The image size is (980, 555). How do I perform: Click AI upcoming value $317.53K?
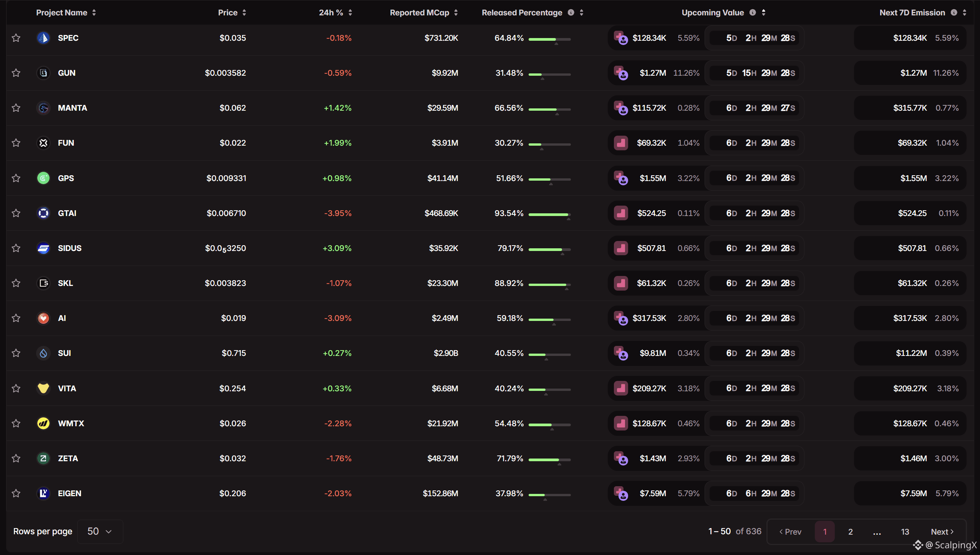(649, 318)
